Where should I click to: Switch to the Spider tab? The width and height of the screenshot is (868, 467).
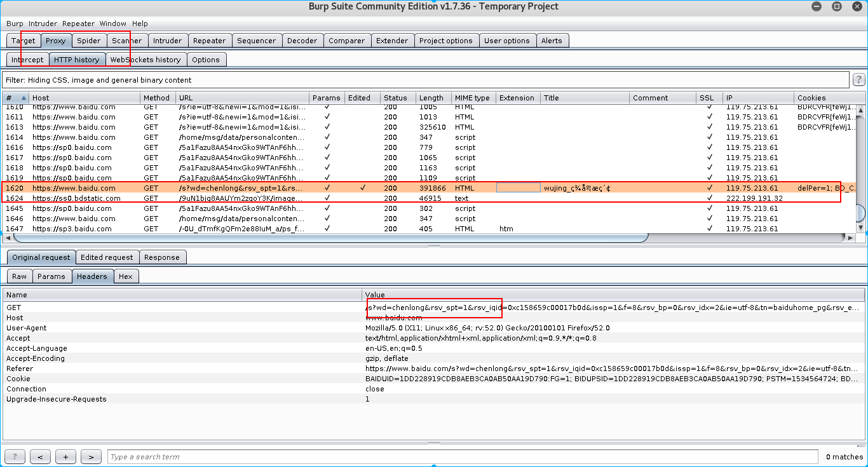(89, 41)
